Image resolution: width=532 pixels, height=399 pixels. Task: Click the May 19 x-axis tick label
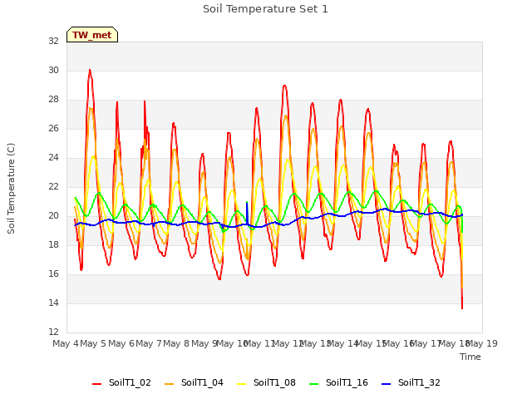[481, 343]
